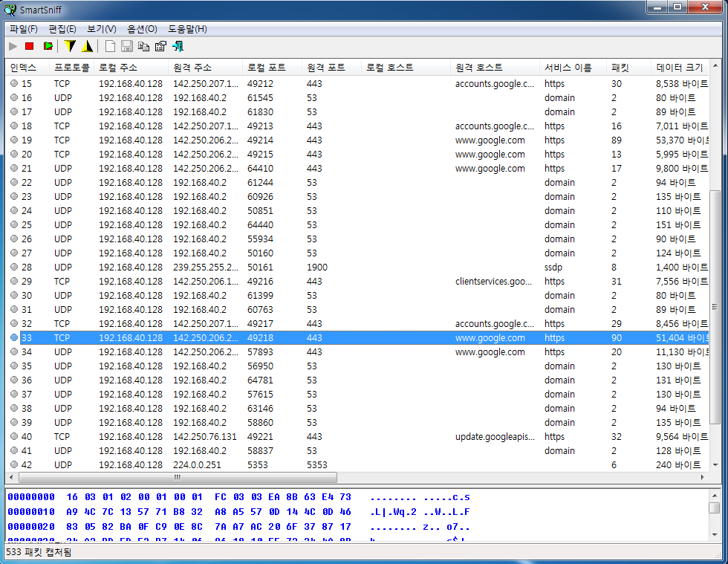
Task: Sort by the 로컬 호스트 column header
Action: 406,68
